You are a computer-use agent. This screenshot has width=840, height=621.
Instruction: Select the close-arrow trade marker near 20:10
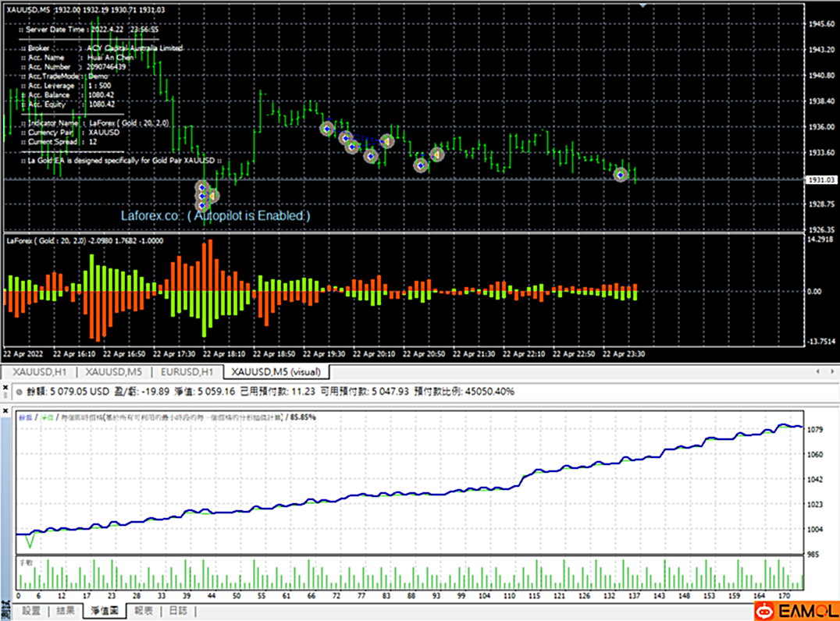(x=386, y=141)
